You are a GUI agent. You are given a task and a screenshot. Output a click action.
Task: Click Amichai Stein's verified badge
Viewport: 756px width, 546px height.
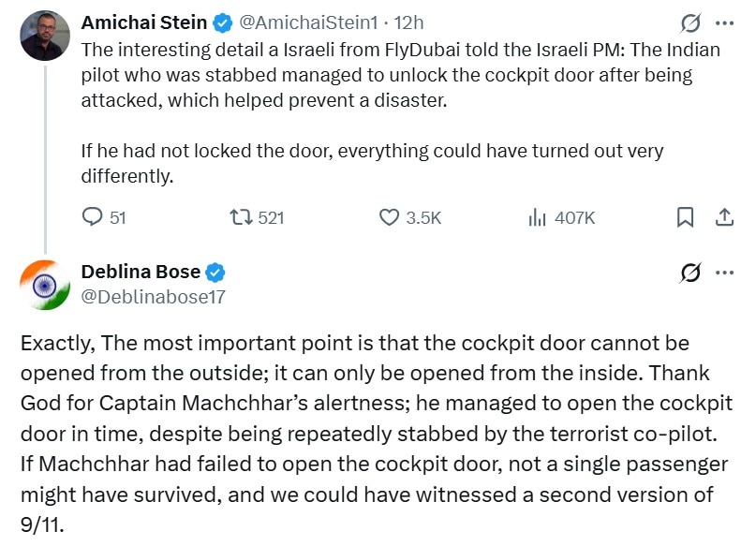coord(222,23)
